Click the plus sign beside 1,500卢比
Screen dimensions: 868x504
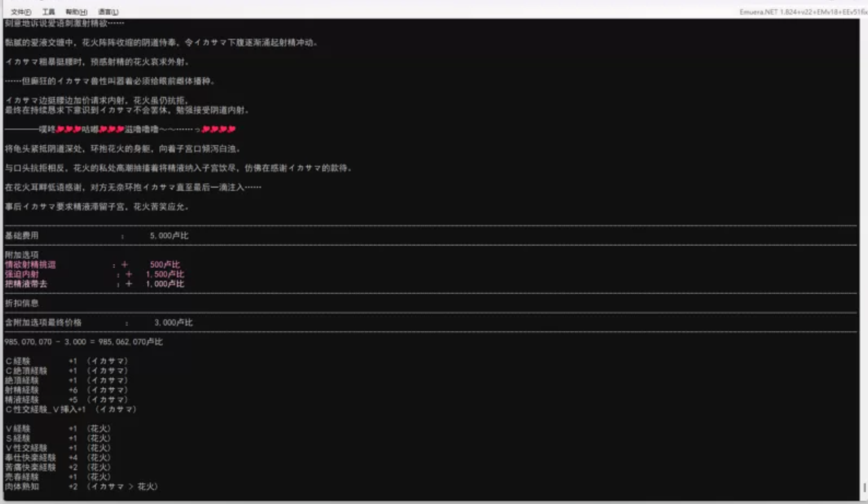[x=129, y=274]
